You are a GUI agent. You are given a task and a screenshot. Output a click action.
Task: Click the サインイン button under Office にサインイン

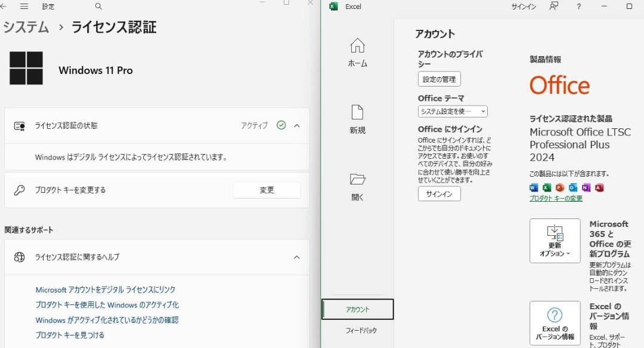pos(439,194)
